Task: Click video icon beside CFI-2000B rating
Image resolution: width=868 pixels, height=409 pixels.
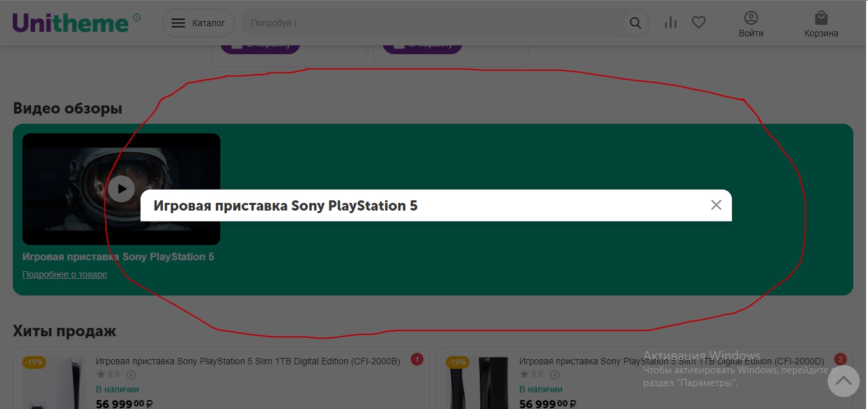Action: (132, 375)
